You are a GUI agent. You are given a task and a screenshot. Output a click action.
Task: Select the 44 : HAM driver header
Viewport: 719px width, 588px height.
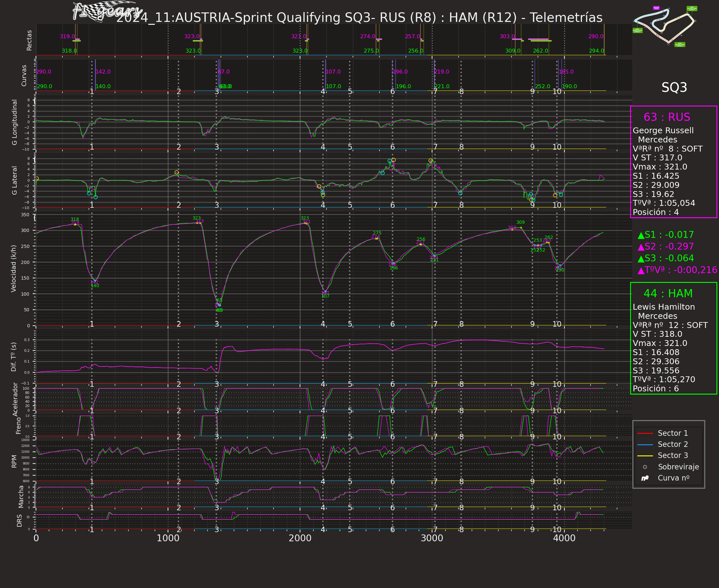pos(668,293)
